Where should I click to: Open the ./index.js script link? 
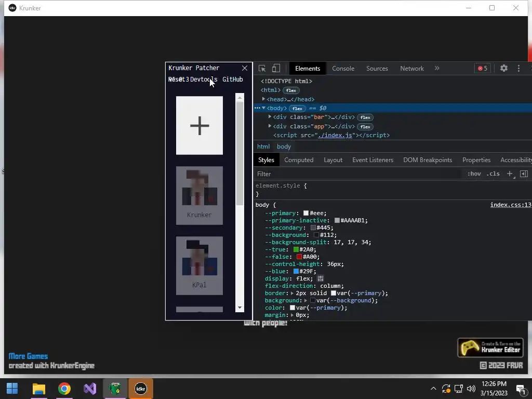335,135
